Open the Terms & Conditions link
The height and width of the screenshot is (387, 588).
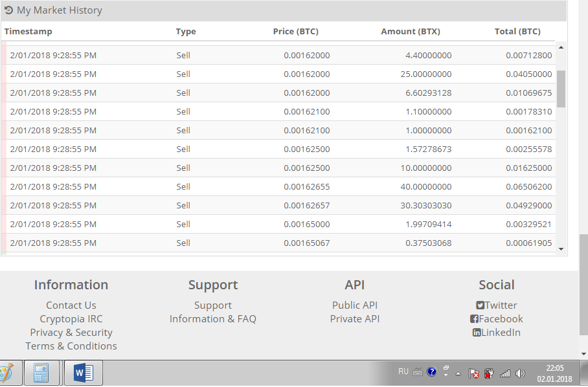71,346
